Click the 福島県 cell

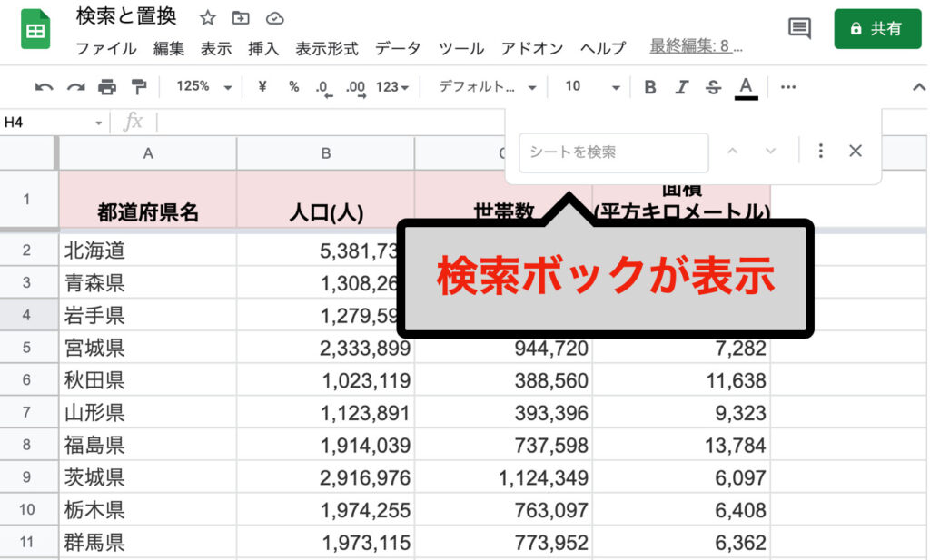(x=148, y=445)
